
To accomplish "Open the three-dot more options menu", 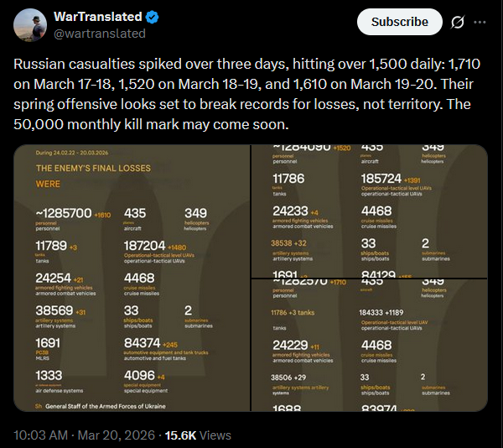I will click(480, 22).
